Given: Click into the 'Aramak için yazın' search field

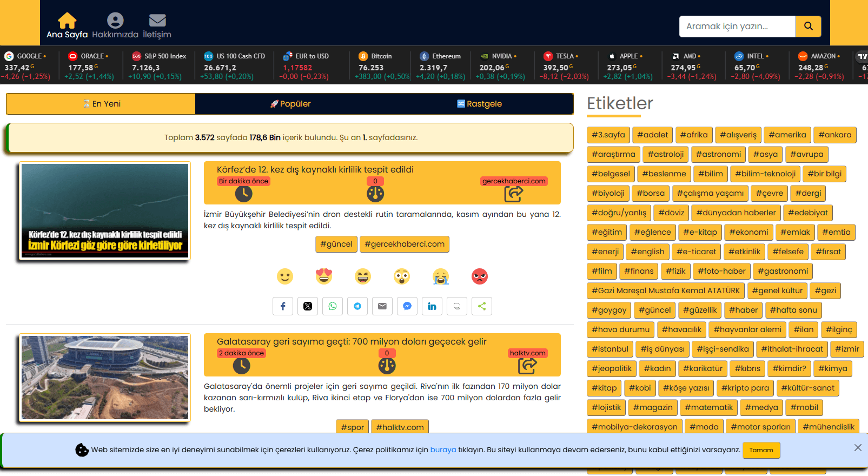Looking at the screenshot, I should [737, 26].
